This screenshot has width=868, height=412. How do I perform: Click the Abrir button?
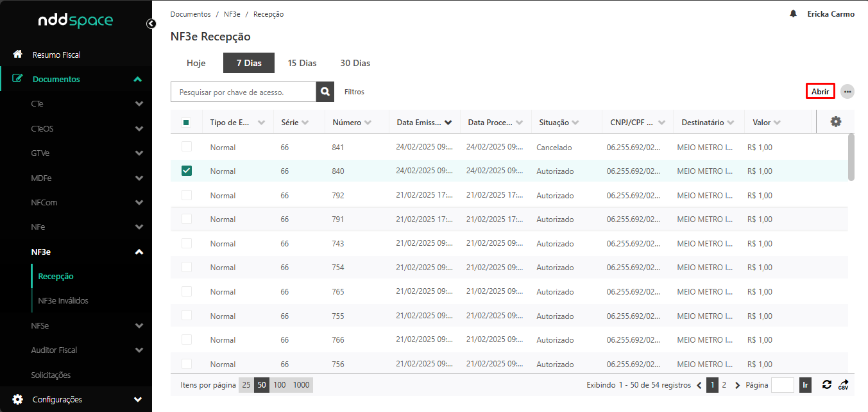click(x=820, y=92)
